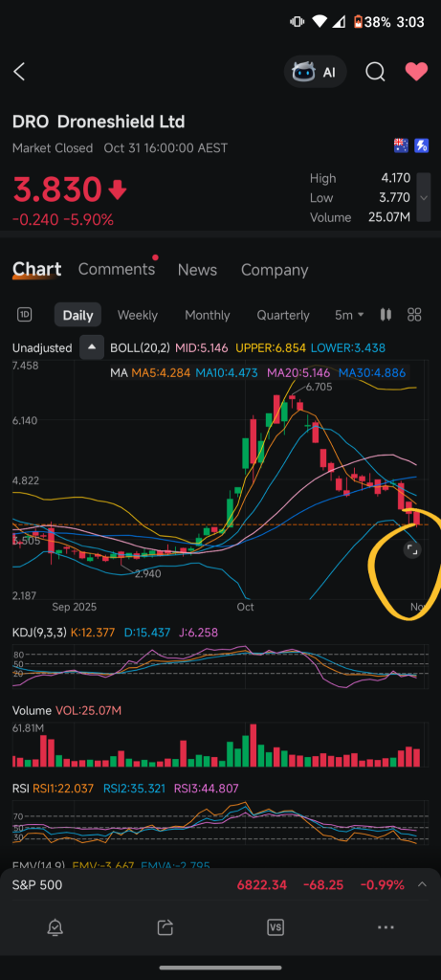Tap the UPPER:6.854 Bollinger value
Viewport: 441px width, 980px height.
[x=269, y=348]
